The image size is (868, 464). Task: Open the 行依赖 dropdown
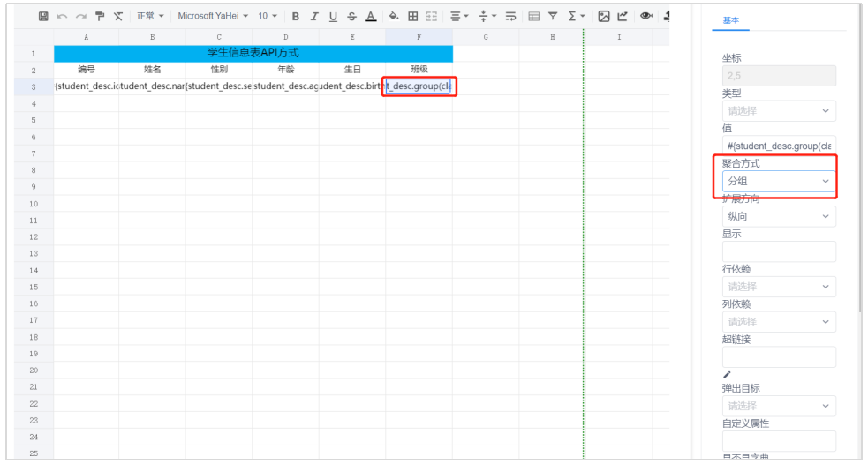pos(779,287)
